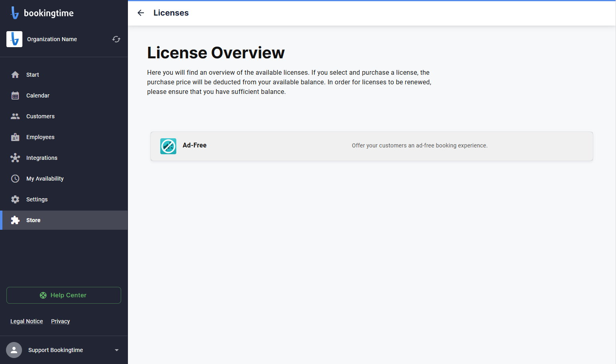This screenshot has width=616, height=364.
Task: Click the bookingtime logo in sidebar header
Action: click(42, 13)
